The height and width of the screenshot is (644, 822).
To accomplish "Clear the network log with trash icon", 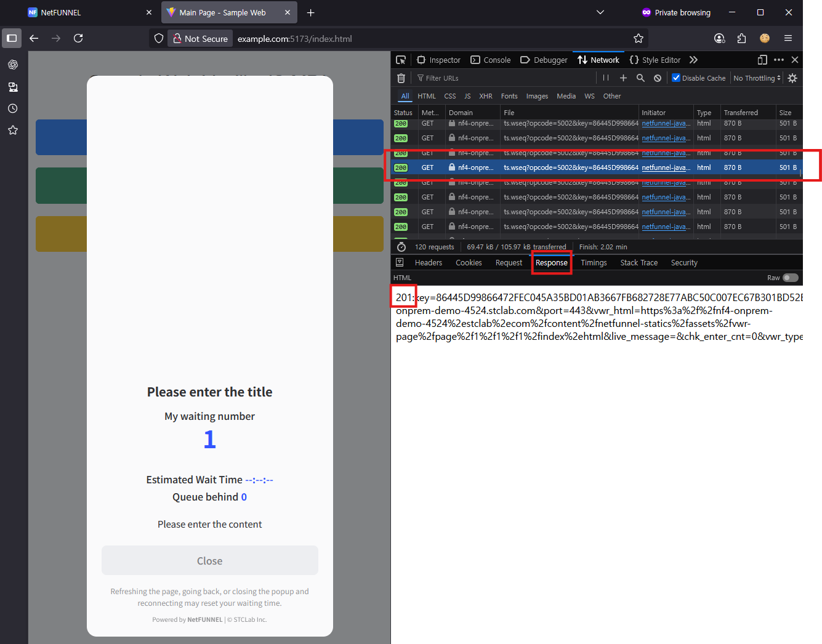I will pos(401,78).
